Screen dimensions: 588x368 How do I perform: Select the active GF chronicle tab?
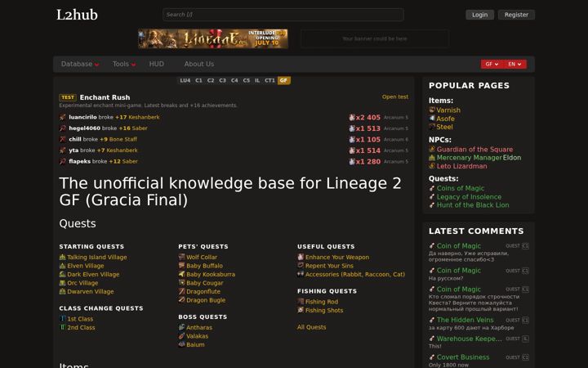pos(284,80)
